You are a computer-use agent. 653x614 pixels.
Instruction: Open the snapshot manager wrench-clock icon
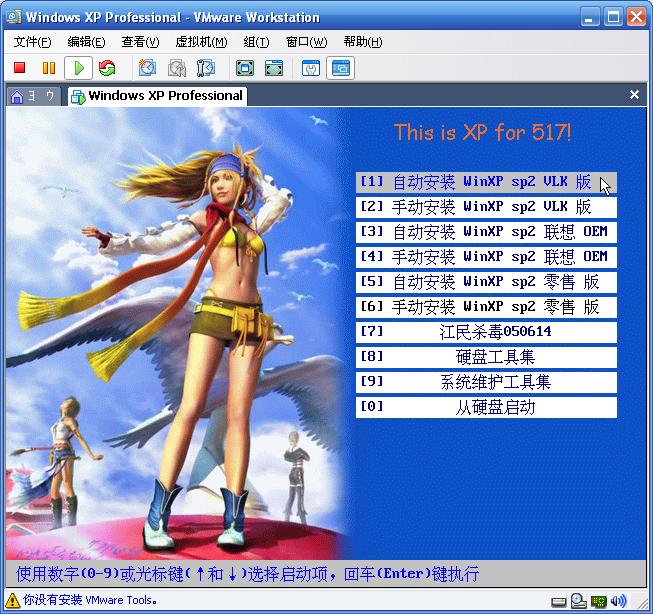206,68
